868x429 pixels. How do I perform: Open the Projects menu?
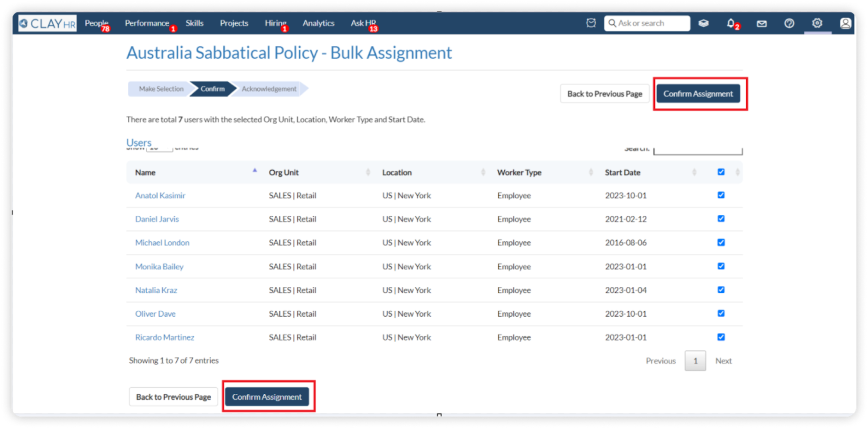tap(234, 23)
